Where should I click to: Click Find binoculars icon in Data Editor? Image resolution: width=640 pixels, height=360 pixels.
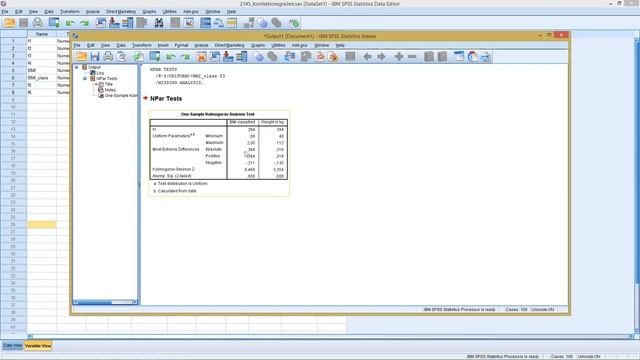point(159,23)
